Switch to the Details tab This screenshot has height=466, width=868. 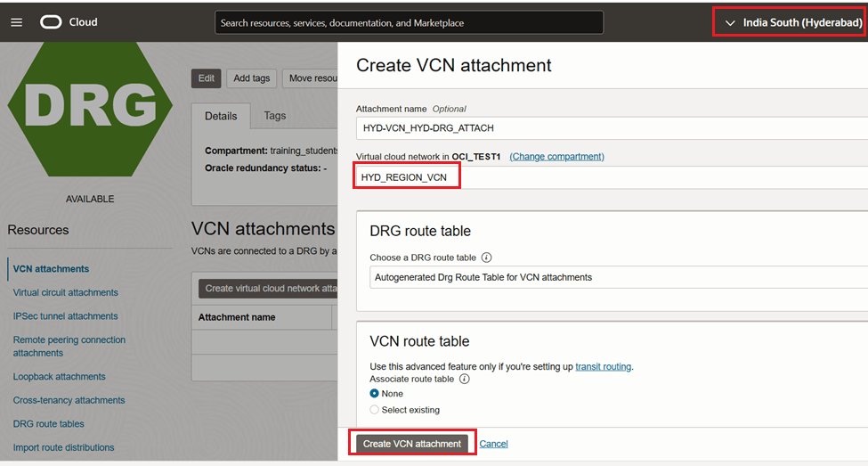coord(221,116)
